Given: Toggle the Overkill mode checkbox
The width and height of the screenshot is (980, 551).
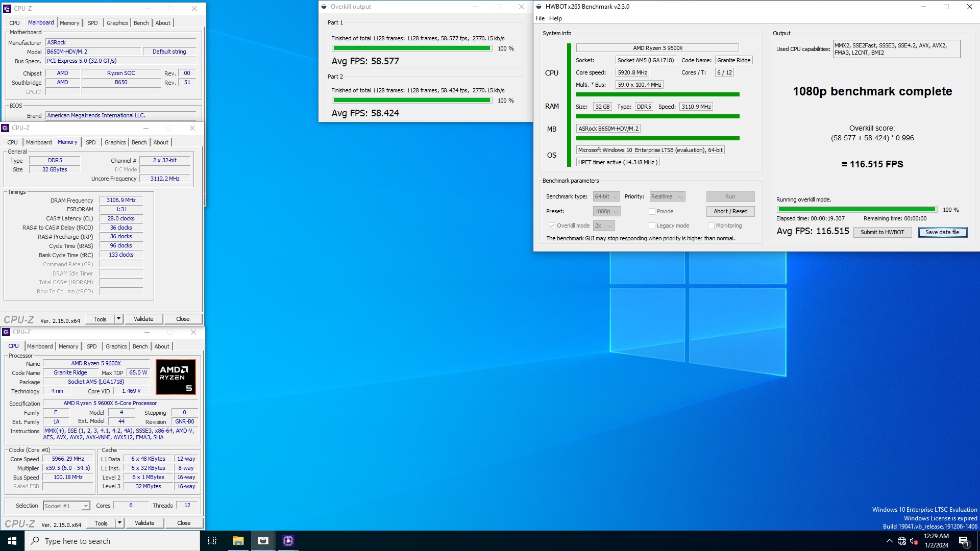Looking at the screenshot, I should [x=552, y=226].
